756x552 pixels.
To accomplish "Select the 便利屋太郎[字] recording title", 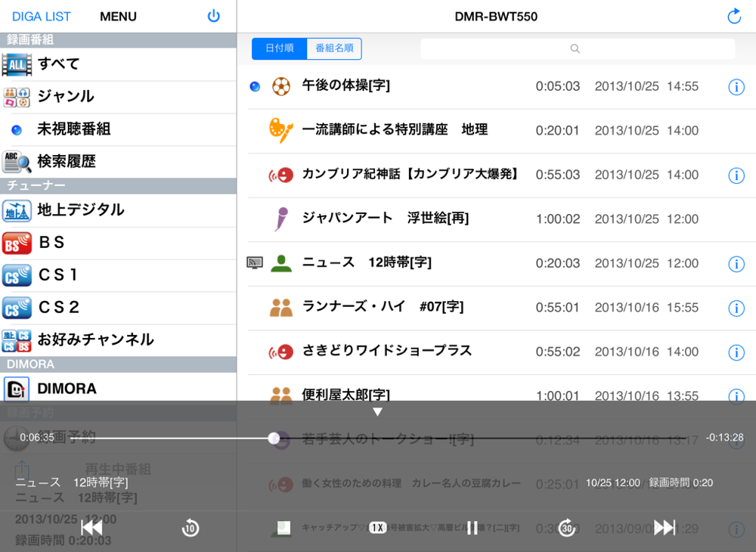I will pyautogui.click(x=345, y=395).
